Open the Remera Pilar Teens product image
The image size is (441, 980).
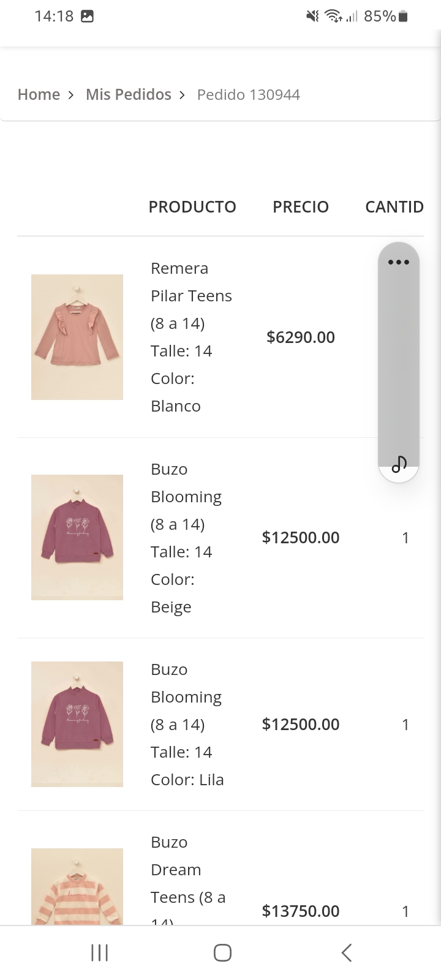point(77,337)
